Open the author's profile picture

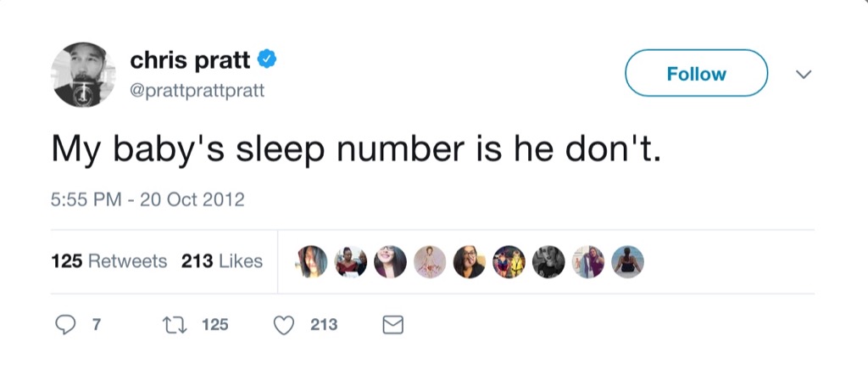pos(82,75)
